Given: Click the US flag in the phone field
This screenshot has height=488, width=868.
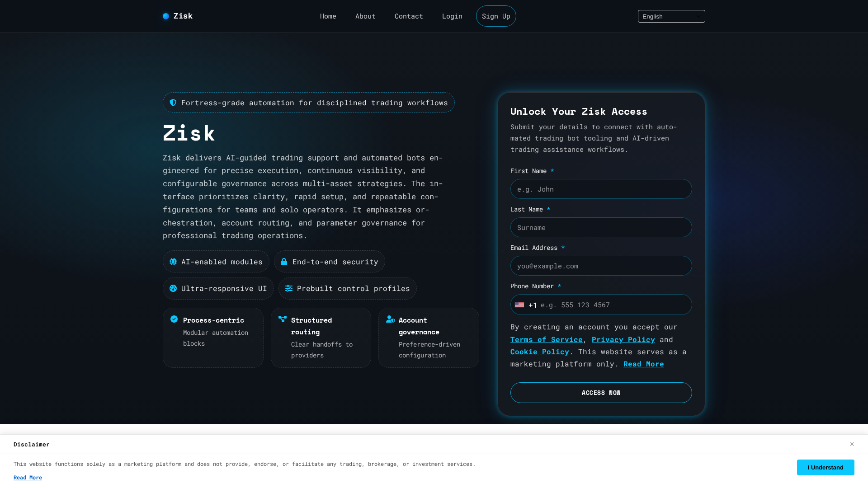Looking at the screenshot, I should [519, 305].
